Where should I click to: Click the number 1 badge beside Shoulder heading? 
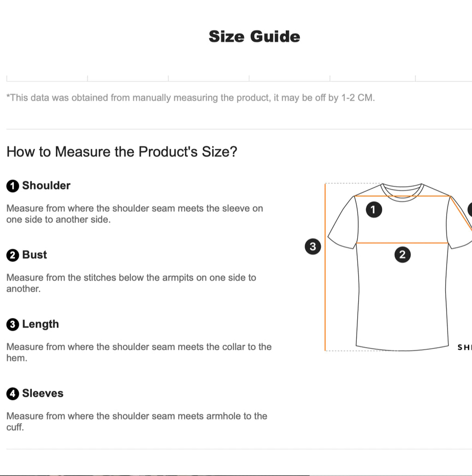tap(12, 186)
